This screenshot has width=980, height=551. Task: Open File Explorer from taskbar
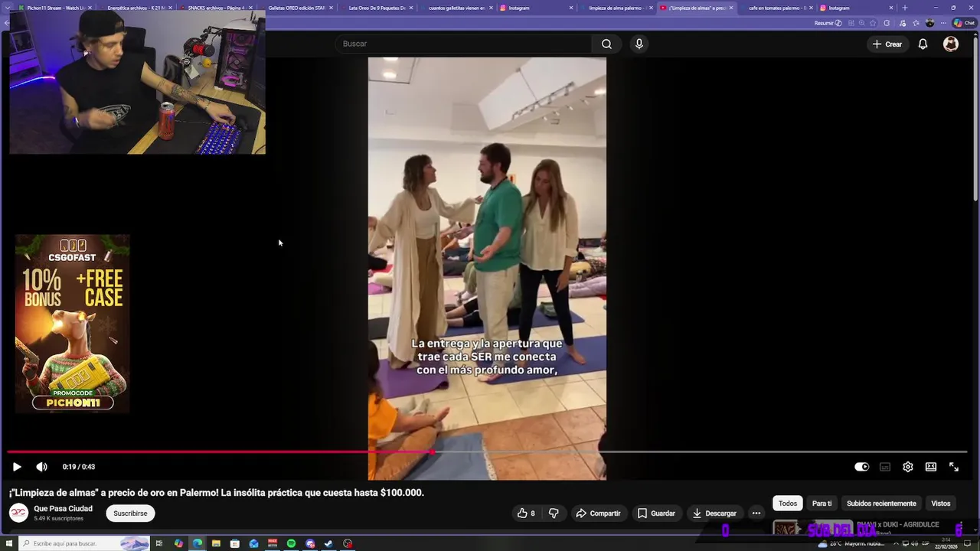pos(216,543)
